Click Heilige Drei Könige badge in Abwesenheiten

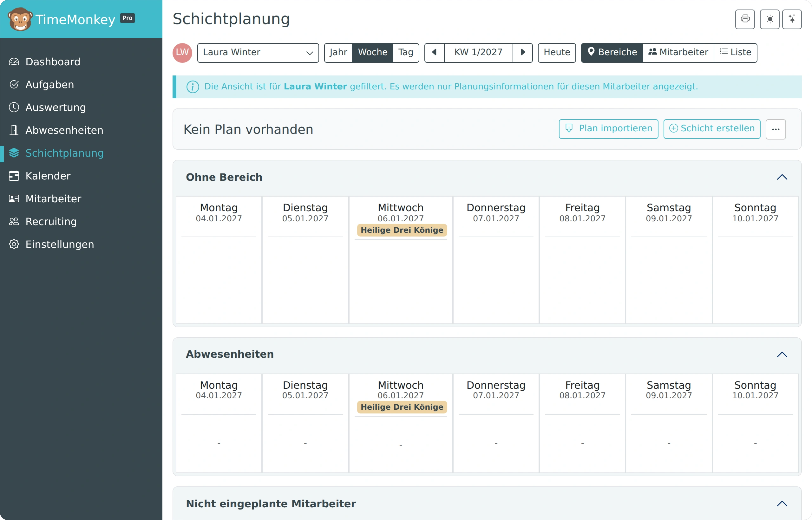(402, 407)
